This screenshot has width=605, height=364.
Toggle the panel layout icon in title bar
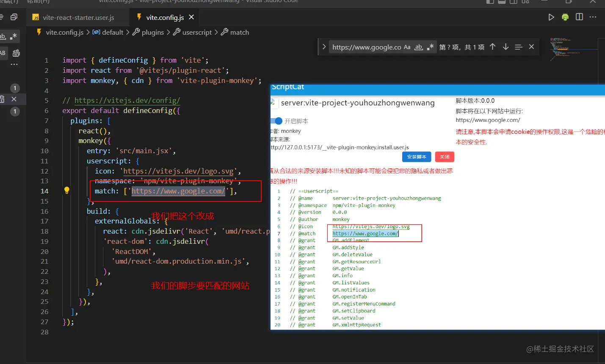coord(502,2)
